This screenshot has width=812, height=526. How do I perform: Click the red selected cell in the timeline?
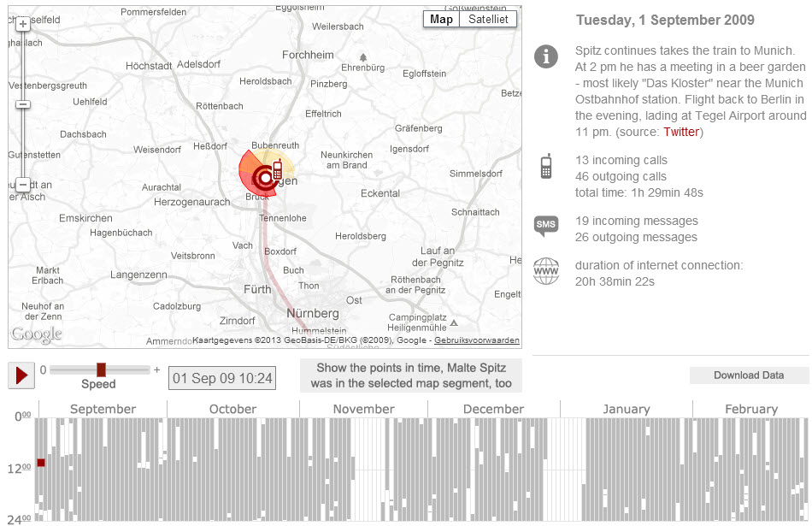(41, 463)
